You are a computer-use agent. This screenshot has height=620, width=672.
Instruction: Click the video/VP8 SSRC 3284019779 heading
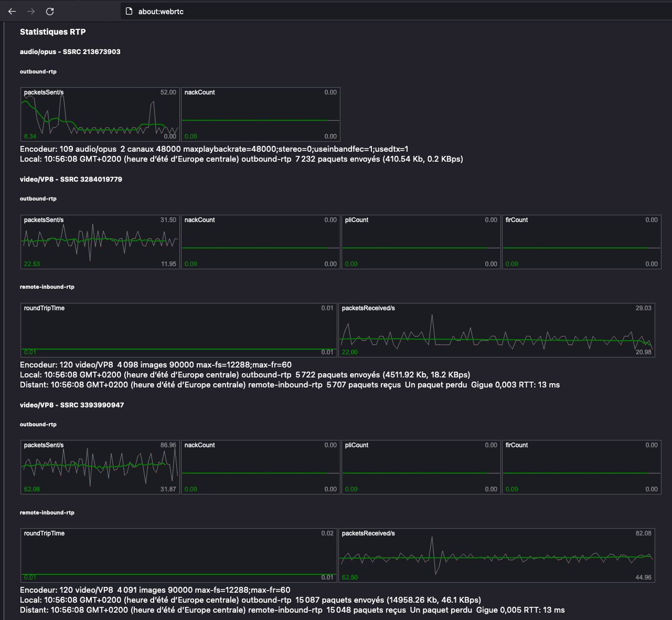point(71,179)
